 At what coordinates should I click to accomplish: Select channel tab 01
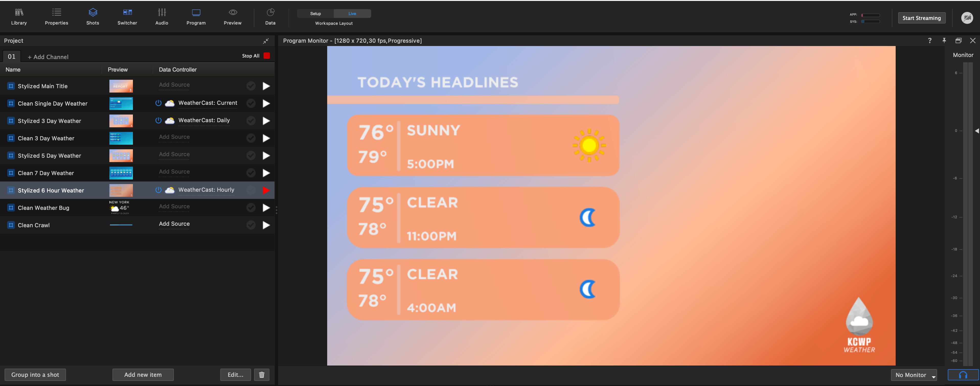[x=12, y=57]
